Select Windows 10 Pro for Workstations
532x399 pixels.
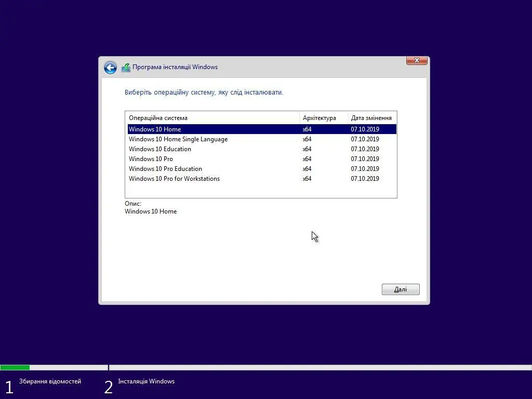[x=174, y=178]
